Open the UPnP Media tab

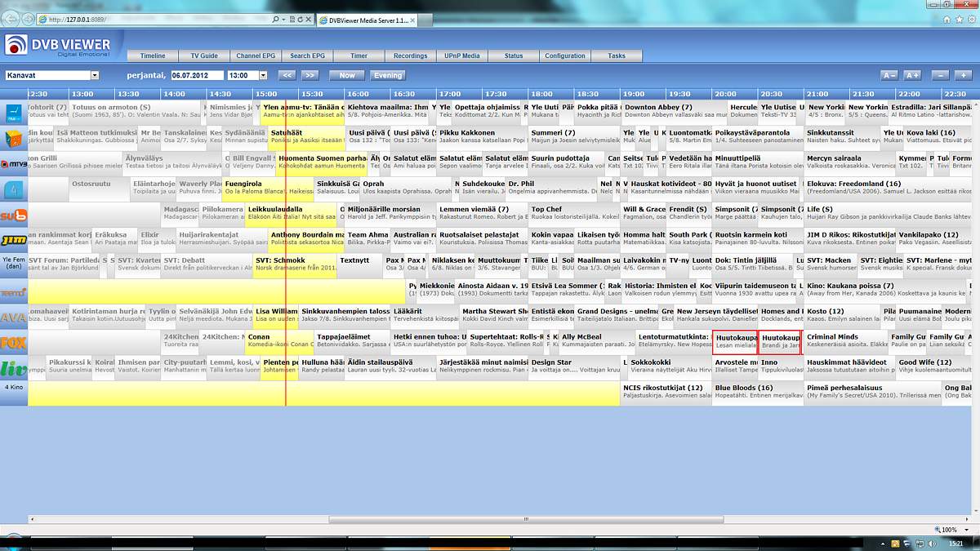coord(461,56)
